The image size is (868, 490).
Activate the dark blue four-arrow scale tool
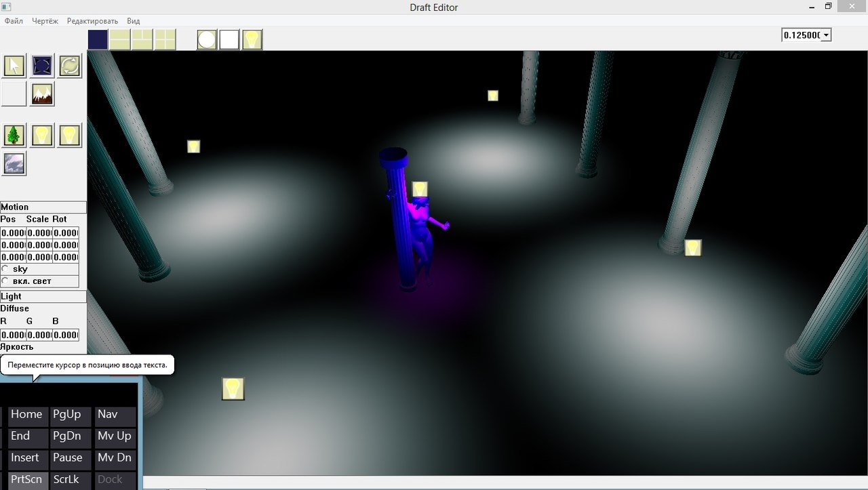[42, 66]
